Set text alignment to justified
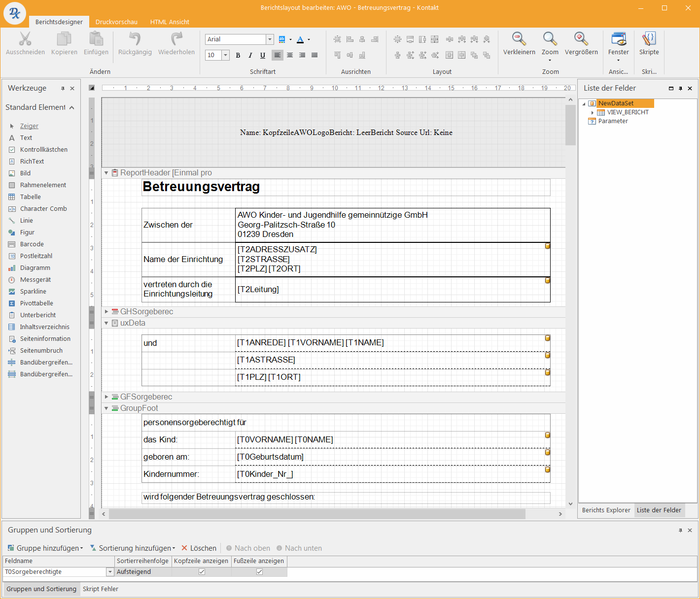Viewport: 700px width, 599px height. tap(315, 55)
